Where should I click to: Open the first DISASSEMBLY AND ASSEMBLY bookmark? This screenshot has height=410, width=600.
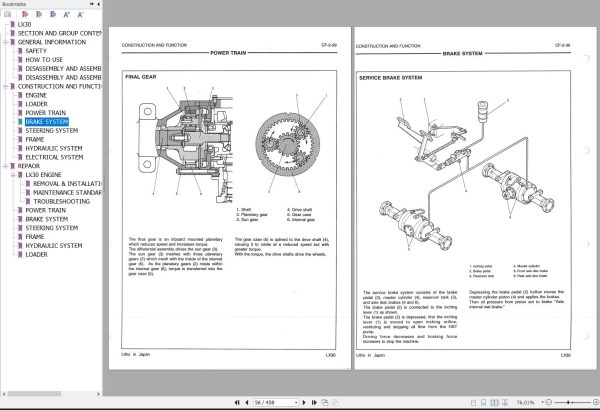click(x=63, y=69)
